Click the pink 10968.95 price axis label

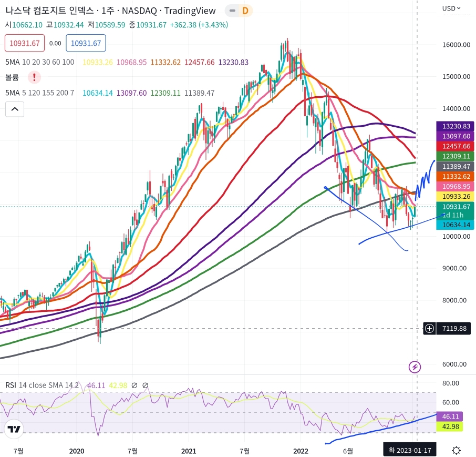point(456,186)
